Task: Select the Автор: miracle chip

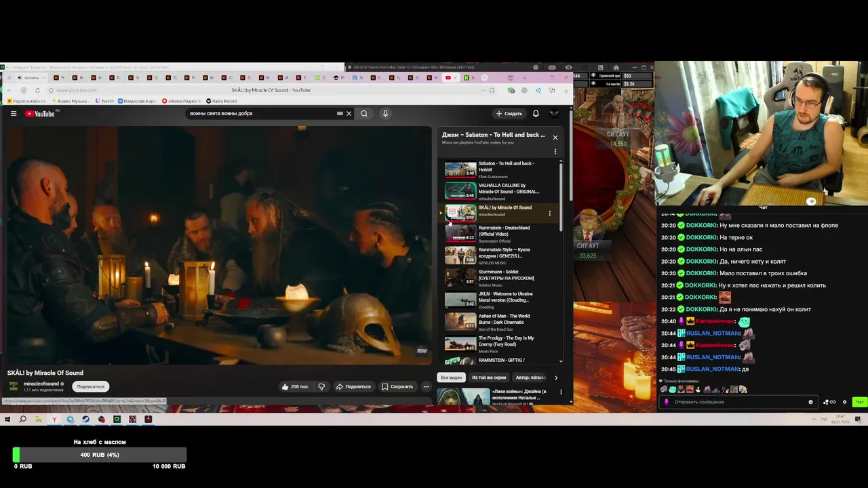Action: click(x=530, y=378)
